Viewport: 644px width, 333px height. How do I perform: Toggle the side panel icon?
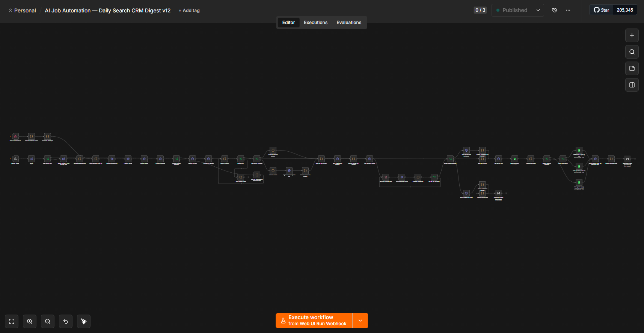click(632, 85)
